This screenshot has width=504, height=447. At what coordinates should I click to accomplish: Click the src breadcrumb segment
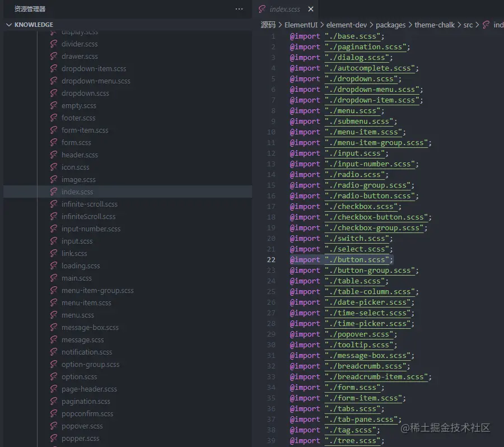468,25
